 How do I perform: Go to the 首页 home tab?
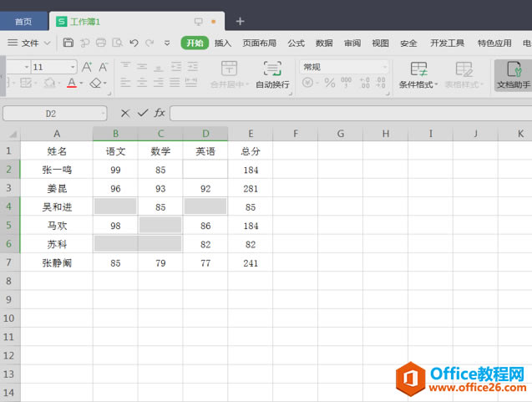point(23,22)
